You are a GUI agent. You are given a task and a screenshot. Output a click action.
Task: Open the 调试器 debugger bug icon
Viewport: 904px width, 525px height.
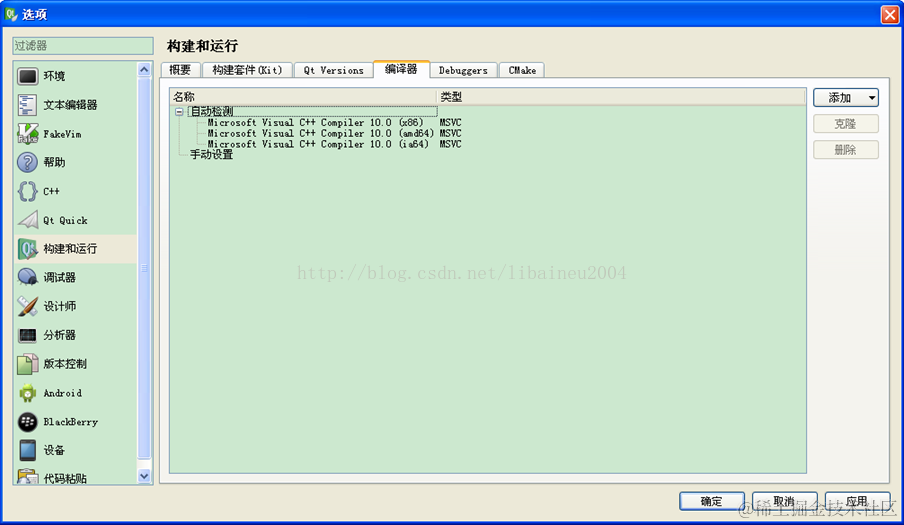tap(27, 278)
